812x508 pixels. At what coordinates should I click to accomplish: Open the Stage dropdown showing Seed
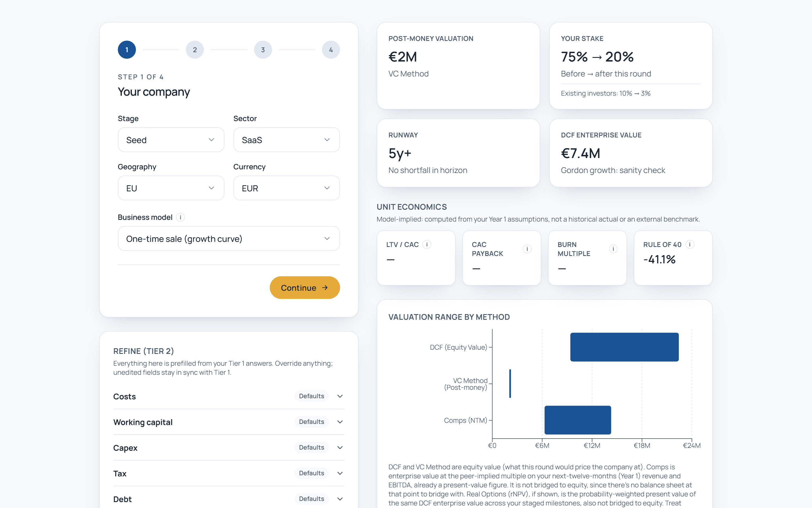tap(171, 140)
